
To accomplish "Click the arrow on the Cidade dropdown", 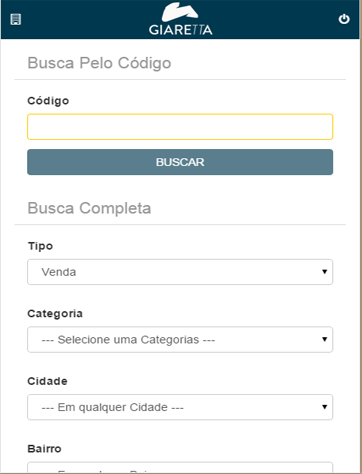I will click(x=324, y=407).
